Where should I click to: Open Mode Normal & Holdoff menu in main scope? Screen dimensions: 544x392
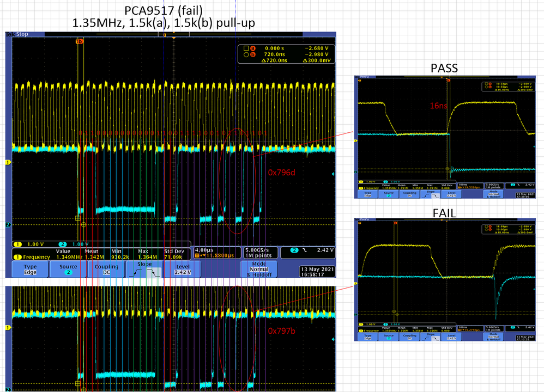click(x=259, y=269)
